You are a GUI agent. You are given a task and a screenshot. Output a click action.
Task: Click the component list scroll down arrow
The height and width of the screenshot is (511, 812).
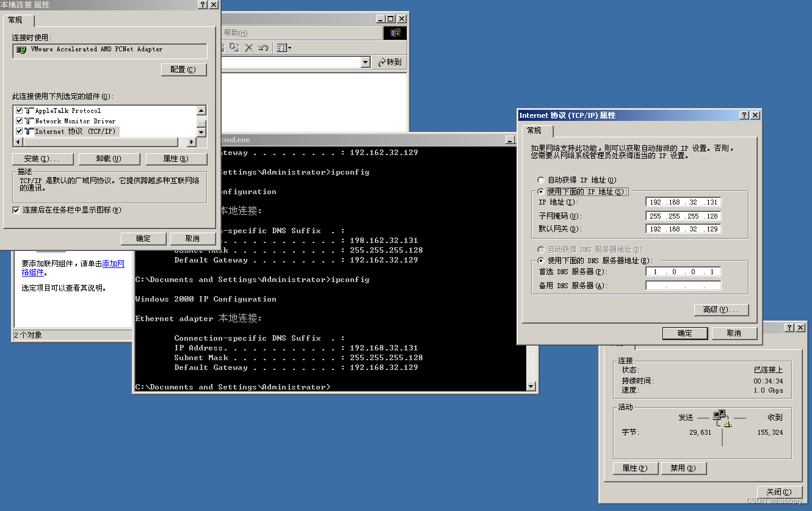(201, 132)
